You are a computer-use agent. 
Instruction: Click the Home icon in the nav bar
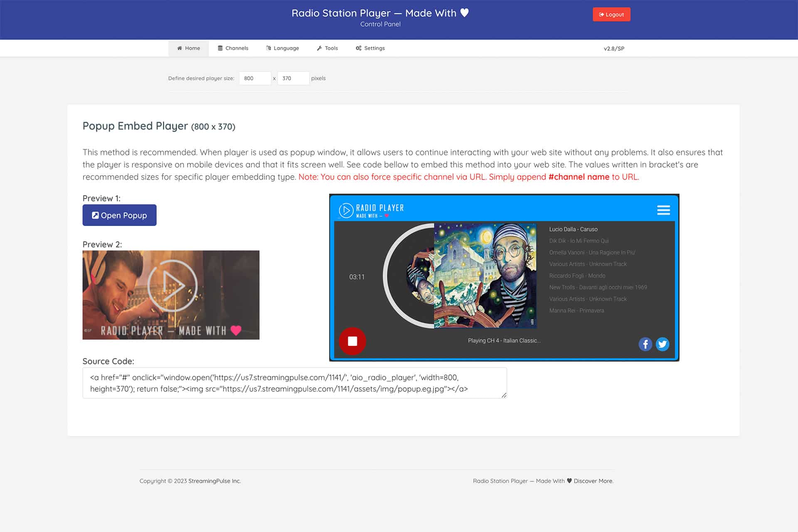point(180,48)
